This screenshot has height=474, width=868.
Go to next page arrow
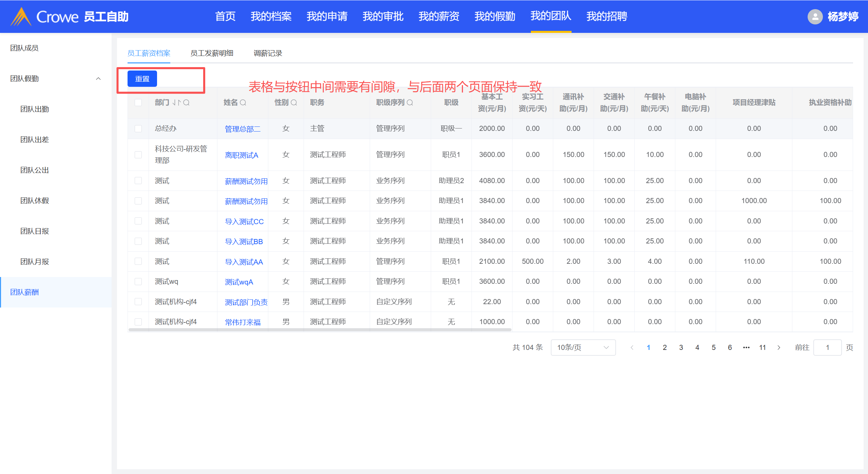(779, 347)
